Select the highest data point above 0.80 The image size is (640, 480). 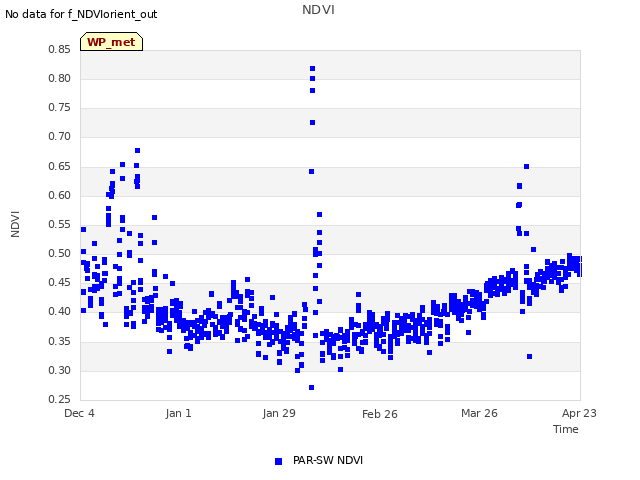point(313,69)
